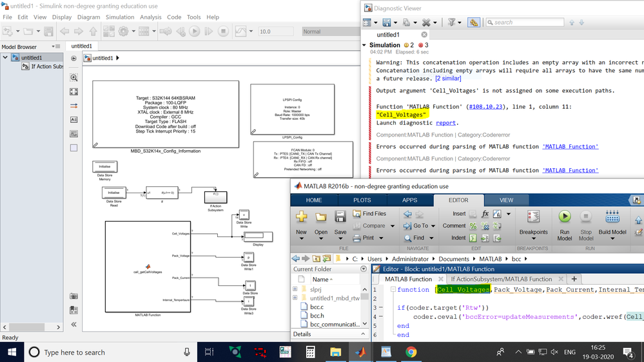The height and width of the screenshot is (362, 644).
Task: Click the Simulink Save model icon
Action: click(48, 31)
